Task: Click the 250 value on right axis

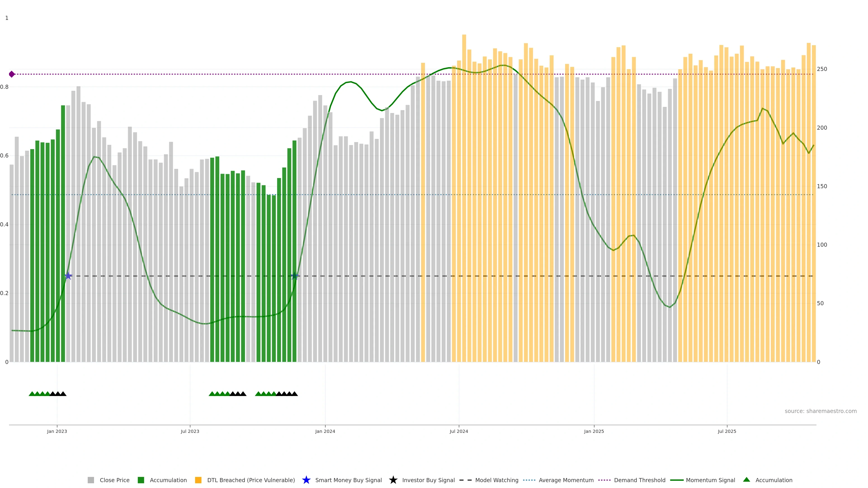Action: 822,69
